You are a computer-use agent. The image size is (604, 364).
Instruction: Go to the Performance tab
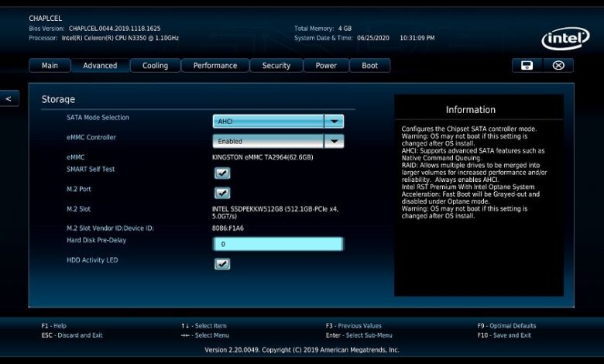215,66
